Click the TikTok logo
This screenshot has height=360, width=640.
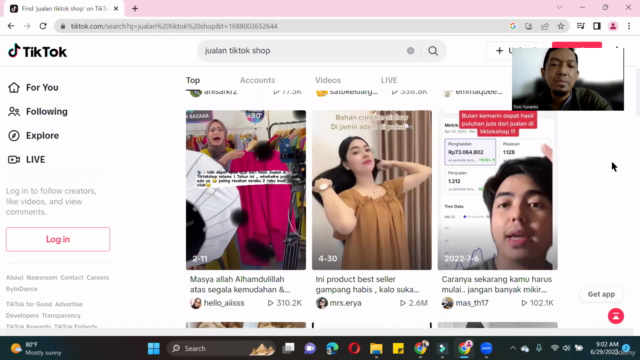click(37, 51)
